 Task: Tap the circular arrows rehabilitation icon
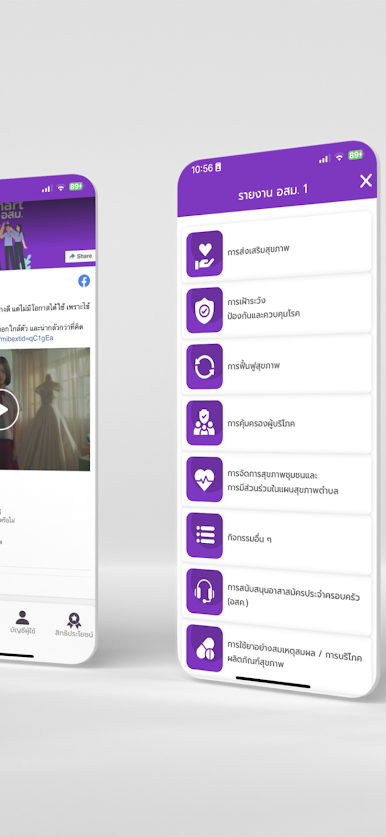pyautogui.click(x=204, y=367)
